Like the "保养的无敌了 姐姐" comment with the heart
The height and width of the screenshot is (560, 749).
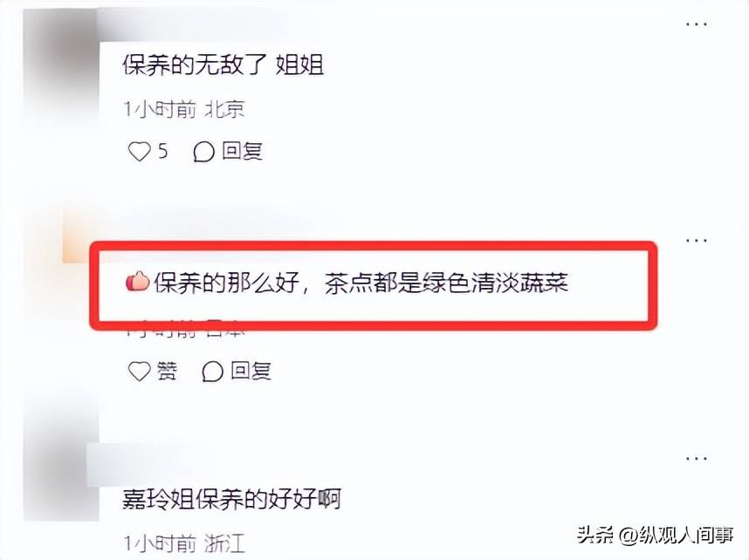point(139,152)
